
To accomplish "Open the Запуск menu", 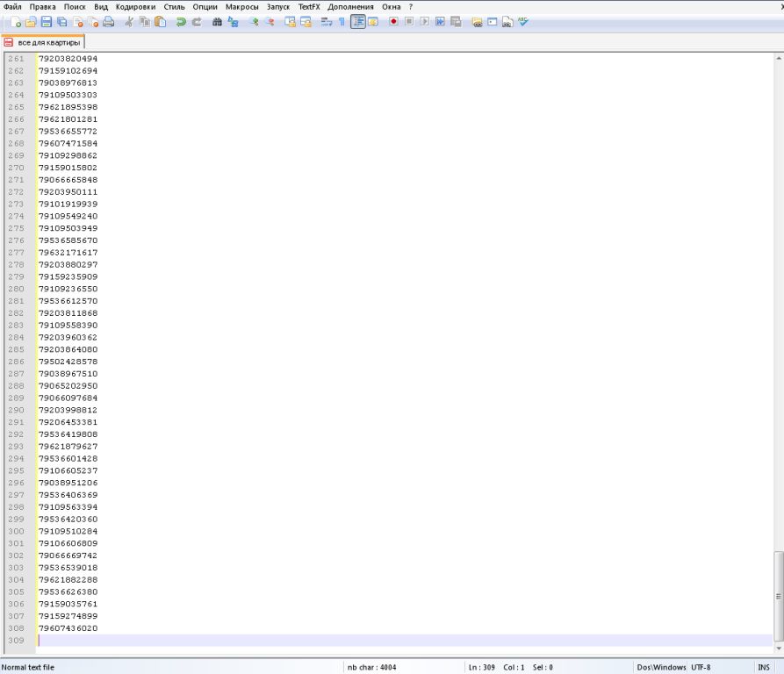I will pos(278,6).
